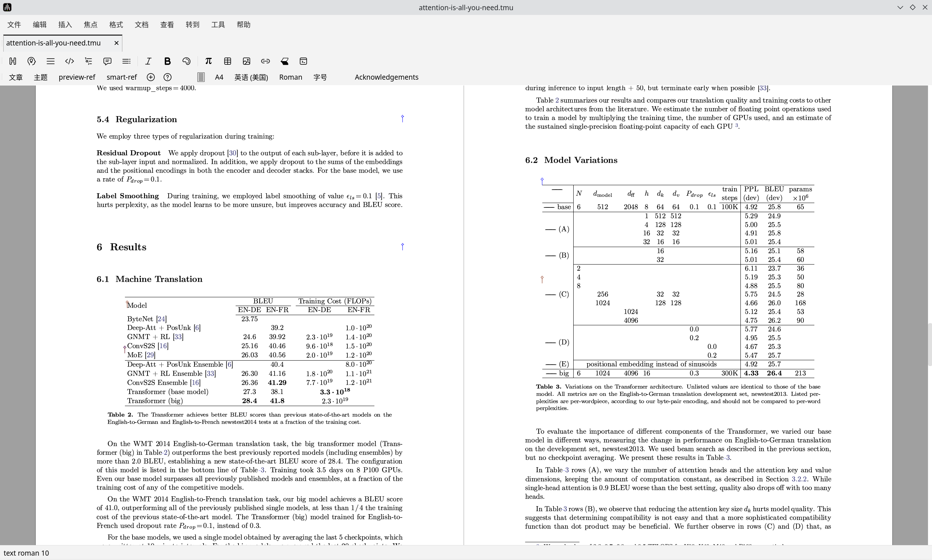Click the plus icon to add style package
The image size is (932, 560).
click(151, 78)
